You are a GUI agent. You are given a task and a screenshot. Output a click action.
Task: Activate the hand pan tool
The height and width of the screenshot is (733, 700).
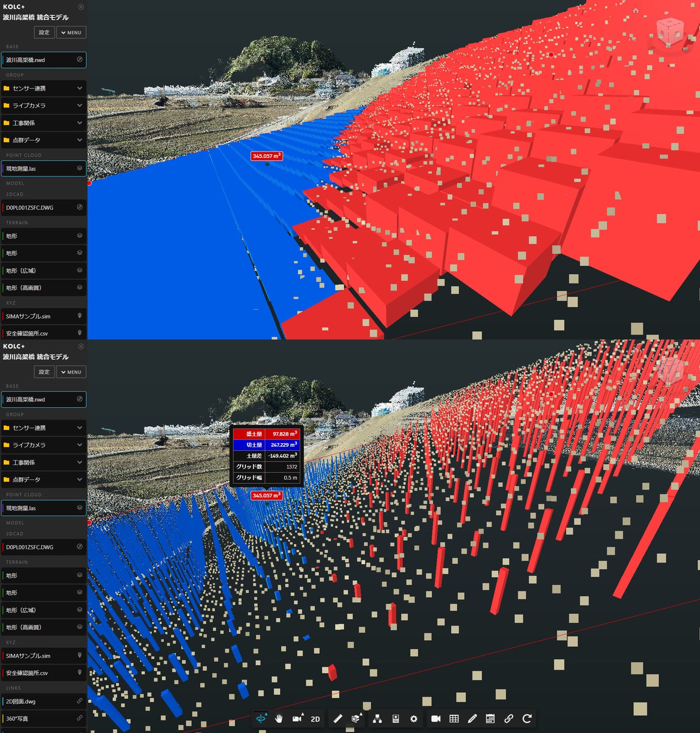(279, 718)
